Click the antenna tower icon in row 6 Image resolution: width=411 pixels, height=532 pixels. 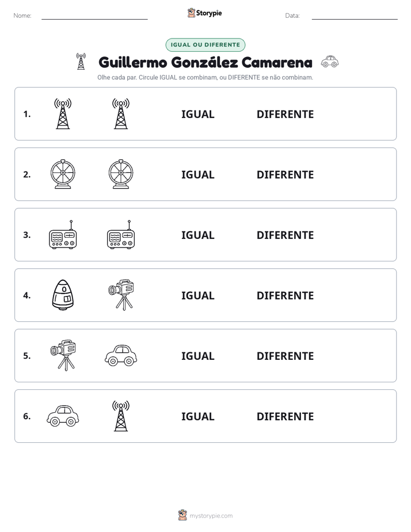click(121, 416)
